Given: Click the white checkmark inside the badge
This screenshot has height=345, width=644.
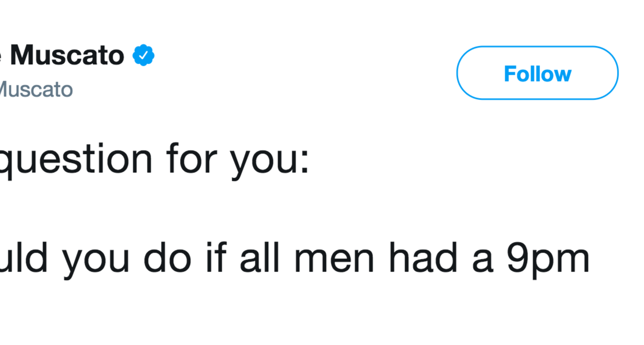Looking at the screenshot, I should (143, 55).
